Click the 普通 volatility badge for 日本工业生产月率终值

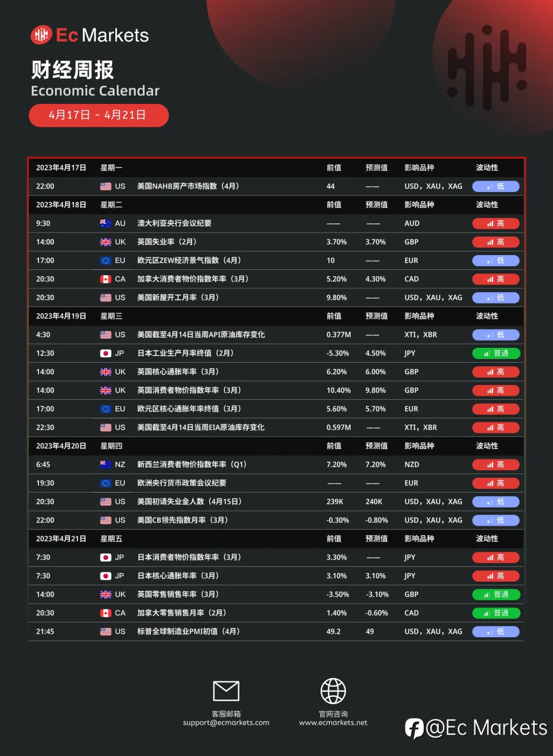tap(496, 353)
